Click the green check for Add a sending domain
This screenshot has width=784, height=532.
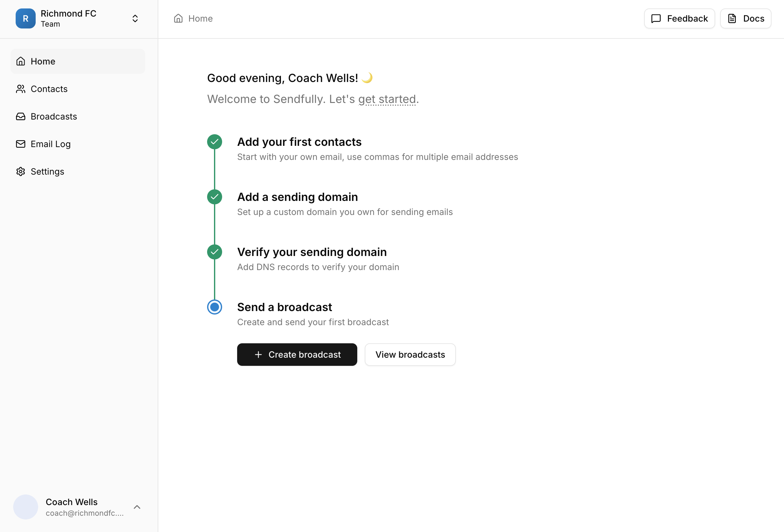[x=215, y=197]
